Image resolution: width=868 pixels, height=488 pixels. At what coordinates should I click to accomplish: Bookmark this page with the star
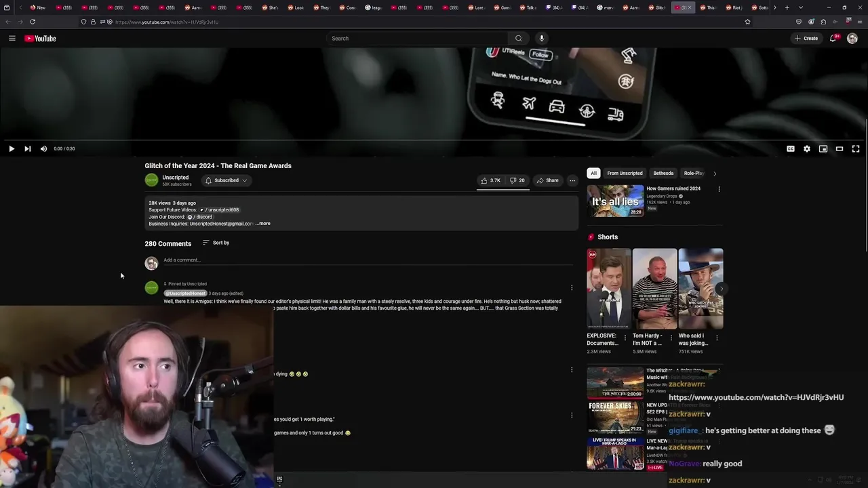747,22
